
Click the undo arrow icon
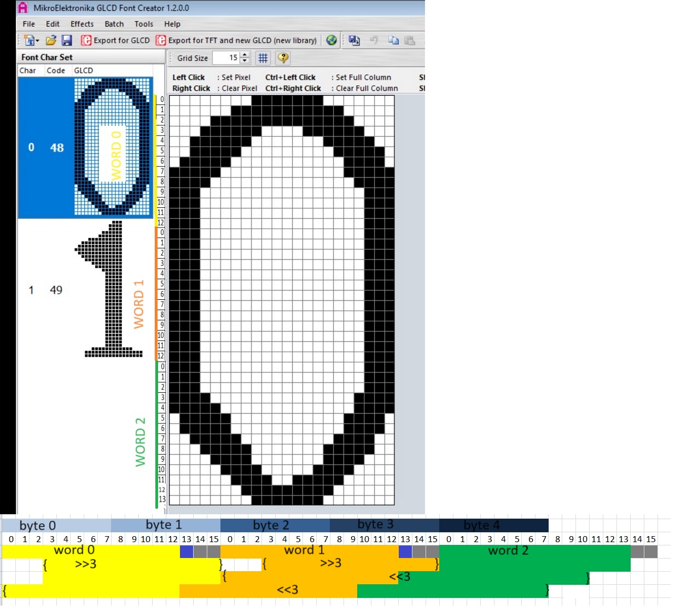(x=374, y=40)
